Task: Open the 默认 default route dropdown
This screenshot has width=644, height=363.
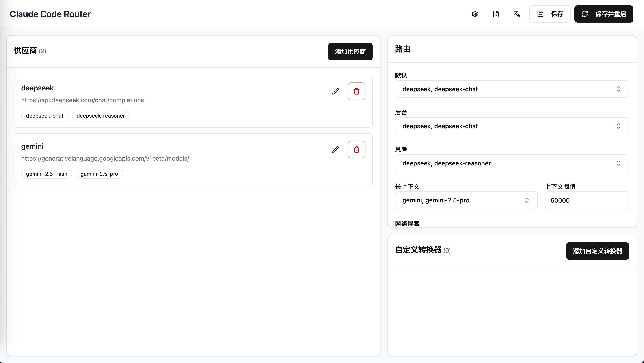Action: click(x=512, y=89)
